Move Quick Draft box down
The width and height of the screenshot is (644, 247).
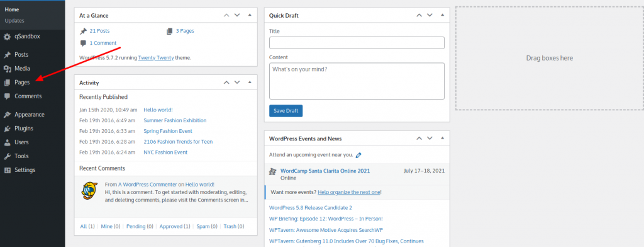(x=430, y=15)
